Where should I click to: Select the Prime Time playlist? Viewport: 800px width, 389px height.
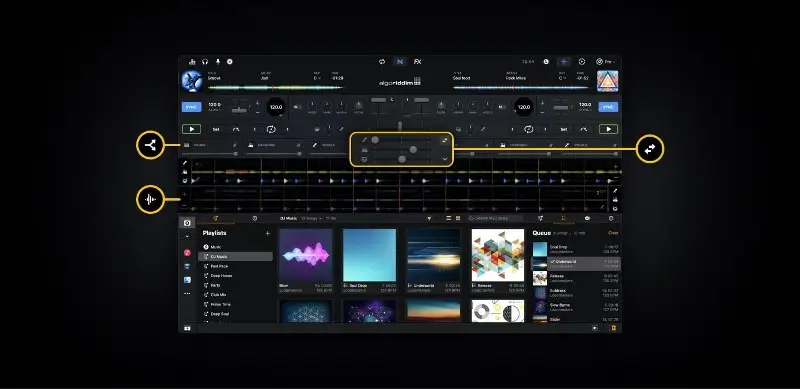point(235,304)
